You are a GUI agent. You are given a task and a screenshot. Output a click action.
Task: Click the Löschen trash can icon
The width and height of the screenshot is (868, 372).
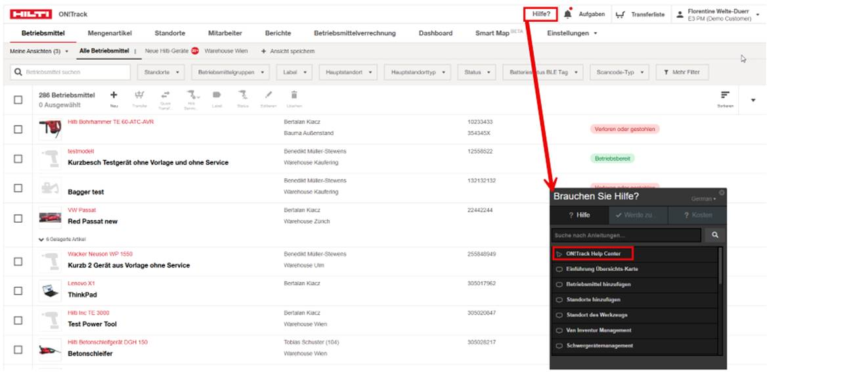294,96
